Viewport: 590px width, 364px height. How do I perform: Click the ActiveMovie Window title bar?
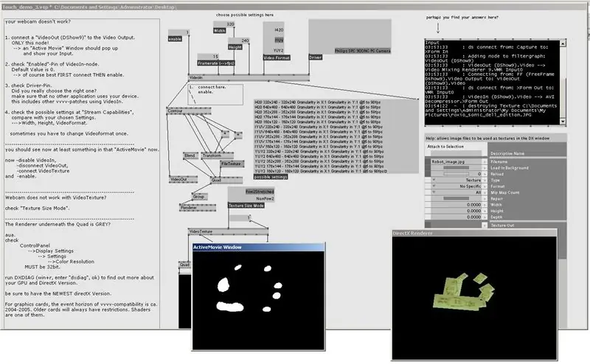pos(258,248)
